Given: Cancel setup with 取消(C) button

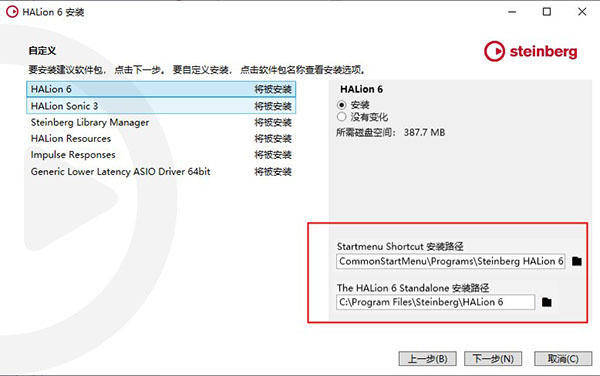Looking at the screenshot, I should point(563,359).
